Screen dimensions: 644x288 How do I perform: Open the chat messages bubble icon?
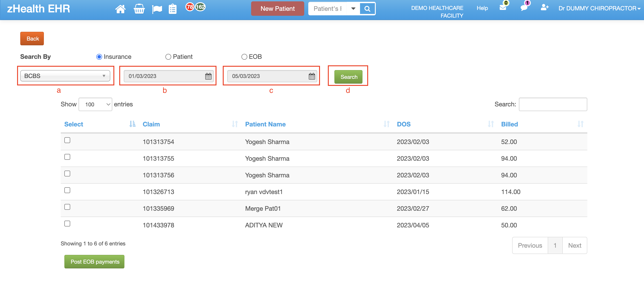pyautogui.click(x=524, y=7)
